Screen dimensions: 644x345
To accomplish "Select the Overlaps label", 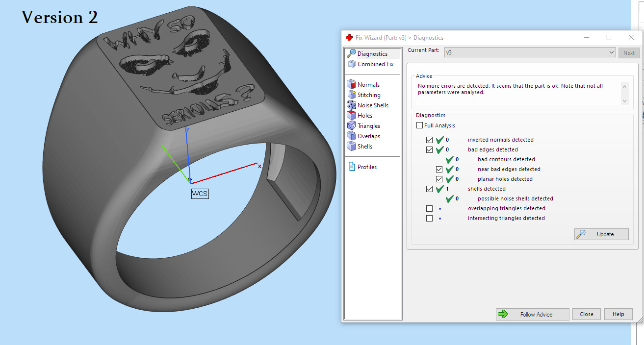I will coord(369,136).
